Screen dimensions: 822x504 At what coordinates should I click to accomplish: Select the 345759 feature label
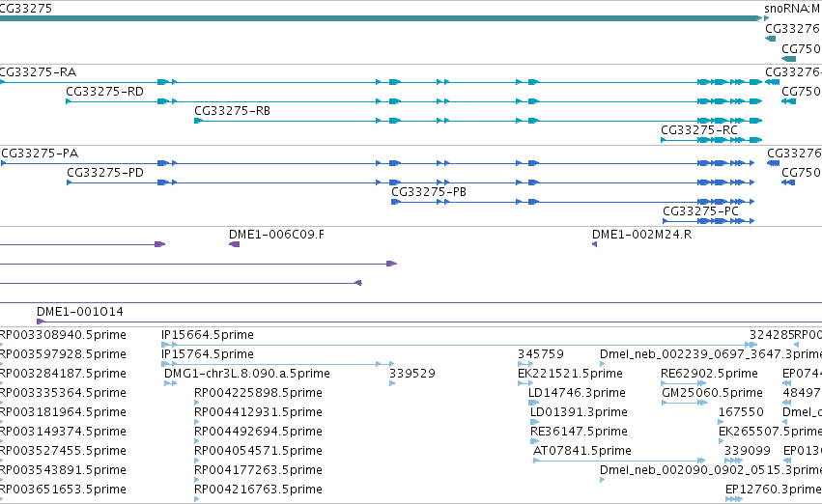tap(541, 354)
